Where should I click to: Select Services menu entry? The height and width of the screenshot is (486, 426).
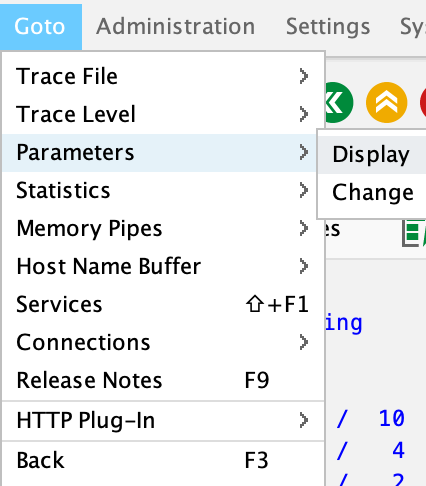(163, 304)
